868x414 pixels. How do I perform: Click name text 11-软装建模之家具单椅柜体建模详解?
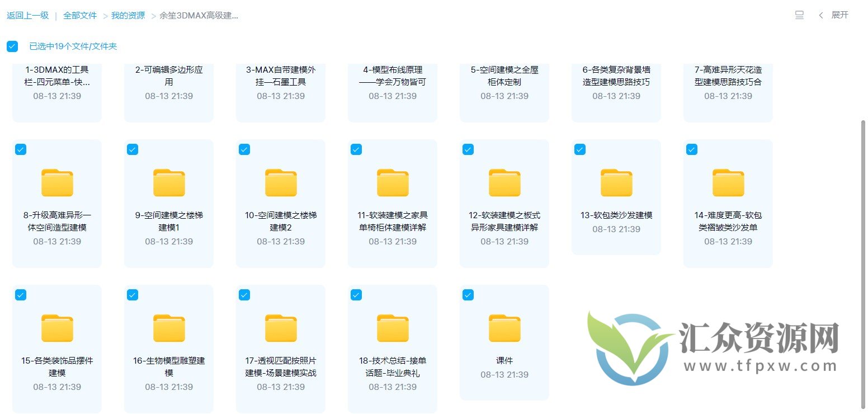393,222
